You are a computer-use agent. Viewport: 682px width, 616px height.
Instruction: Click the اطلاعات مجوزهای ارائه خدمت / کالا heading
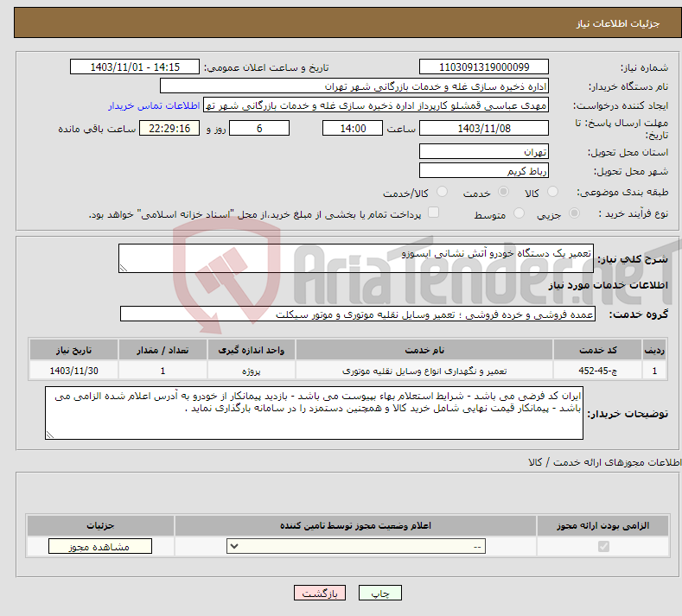click(604, 462)
